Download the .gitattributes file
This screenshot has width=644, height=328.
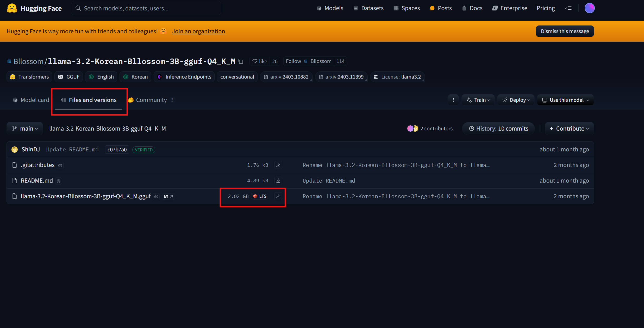[278, 165]
